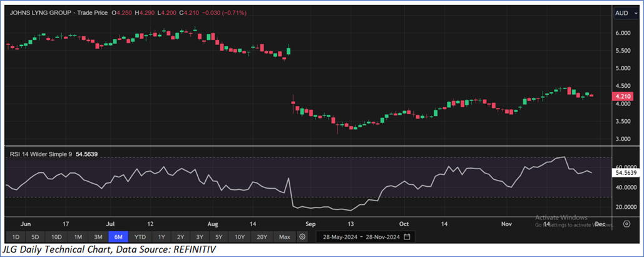Click the Sep label on time axis

[310, 224]
